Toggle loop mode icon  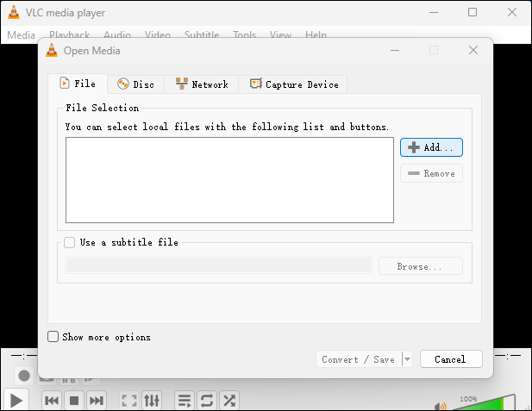[207, 401]
